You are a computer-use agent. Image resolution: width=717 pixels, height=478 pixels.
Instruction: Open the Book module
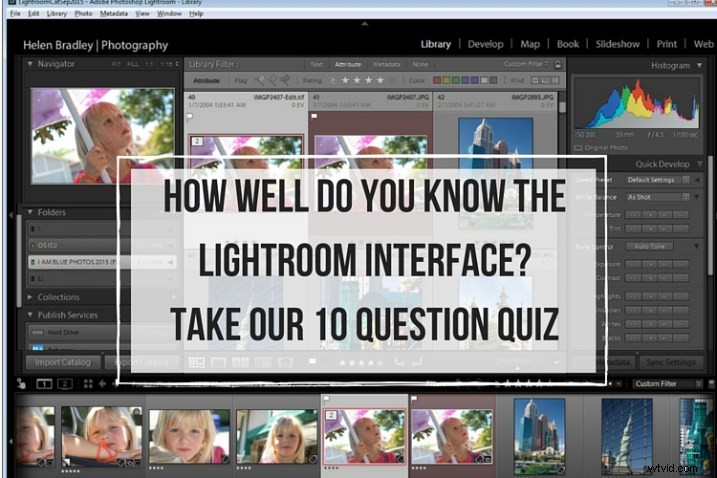(x=567, y=44)
